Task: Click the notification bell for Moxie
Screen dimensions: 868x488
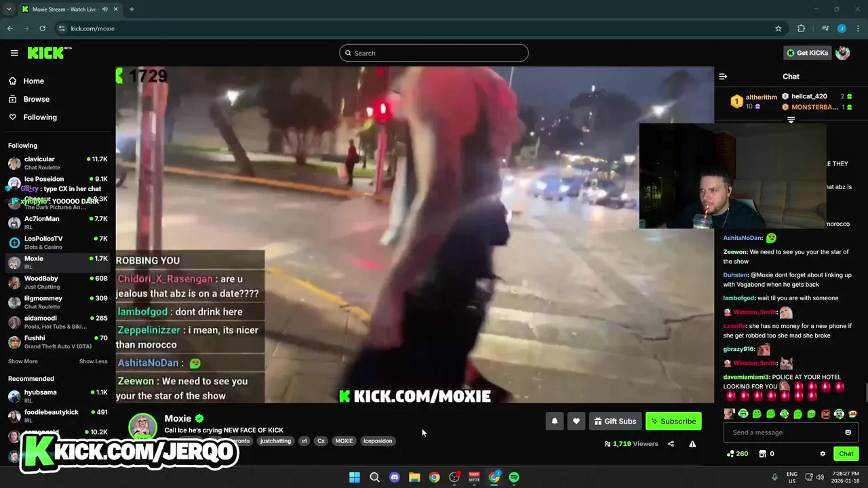Action: (555, 421)
